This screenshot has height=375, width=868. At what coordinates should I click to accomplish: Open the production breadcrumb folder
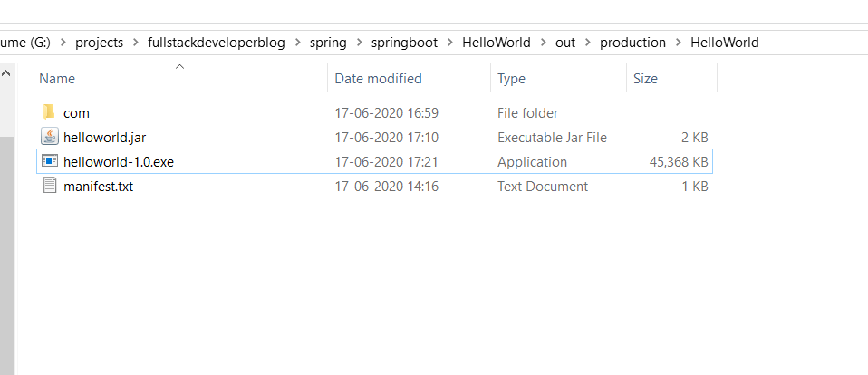point(632,43)
